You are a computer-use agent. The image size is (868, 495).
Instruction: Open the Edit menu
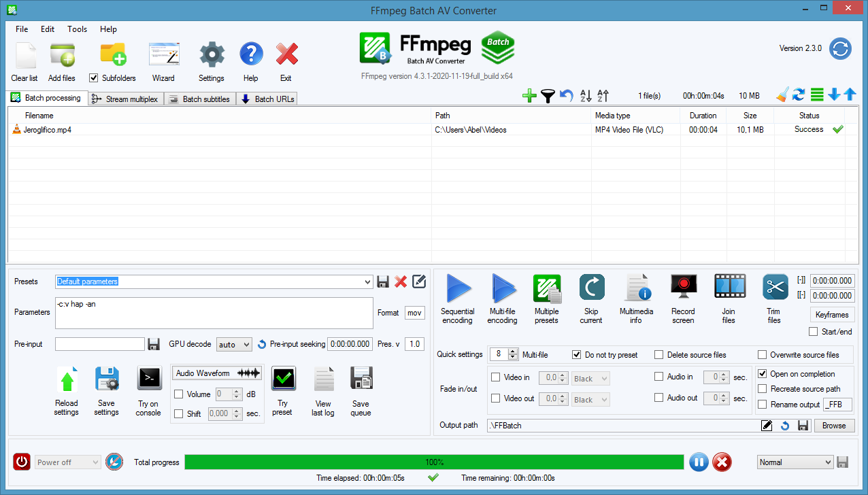pos(48,29)
